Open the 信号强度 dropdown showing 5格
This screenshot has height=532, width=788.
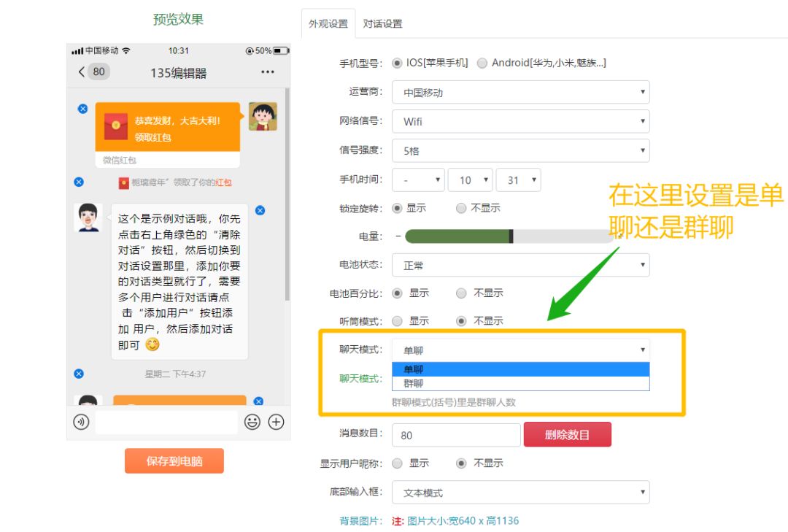[x=521, y=151]
